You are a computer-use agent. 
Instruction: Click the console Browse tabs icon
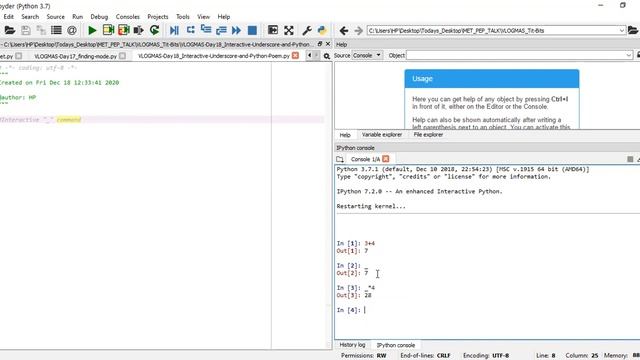pyautogui.click(x=340, y=159)
